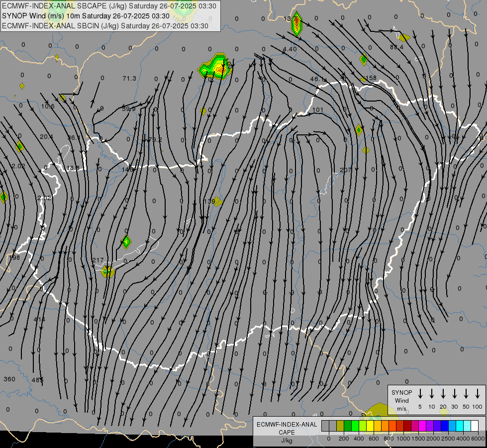Viewport: 487px width, 448px height.
Task: Click the 79.2 value on the map
Action: [155, 139]
